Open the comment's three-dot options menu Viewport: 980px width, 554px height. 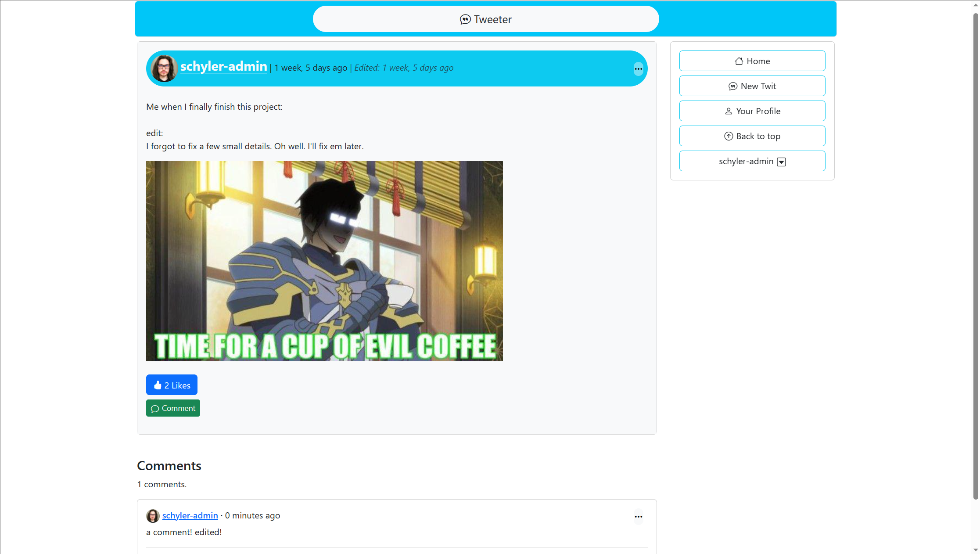coord(638,516)
